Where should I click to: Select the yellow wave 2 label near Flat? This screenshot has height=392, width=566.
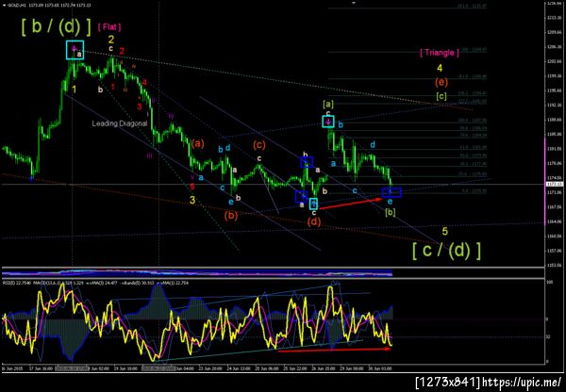tap(111, 40)
